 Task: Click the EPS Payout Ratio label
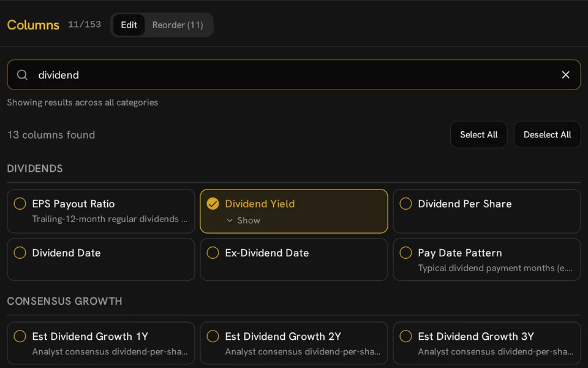point(73,204)
